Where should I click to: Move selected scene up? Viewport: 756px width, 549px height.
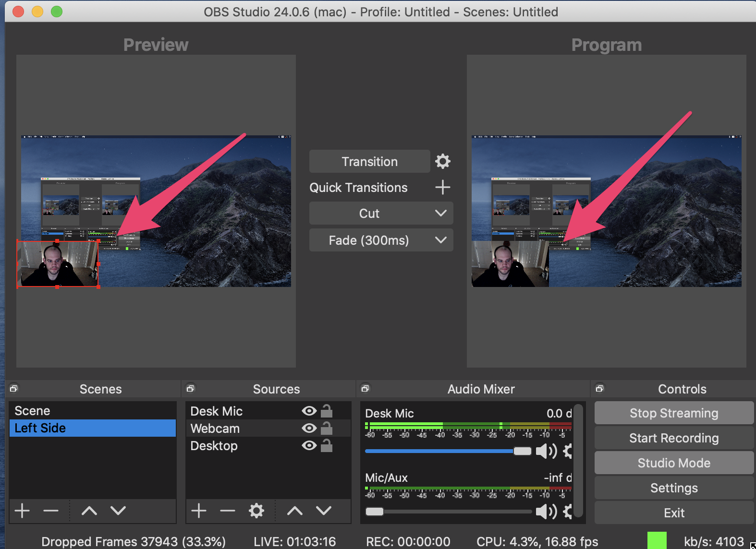tap(89, 511)
